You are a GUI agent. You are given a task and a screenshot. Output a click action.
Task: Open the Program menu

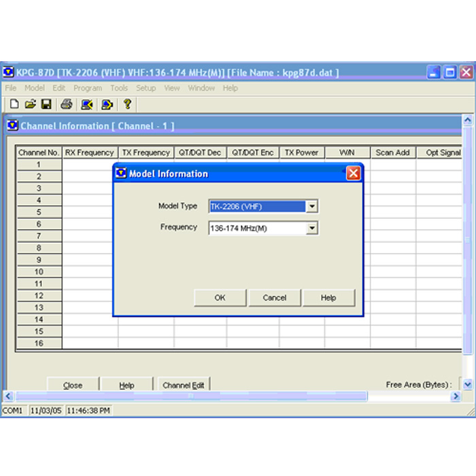pos(88,88)
